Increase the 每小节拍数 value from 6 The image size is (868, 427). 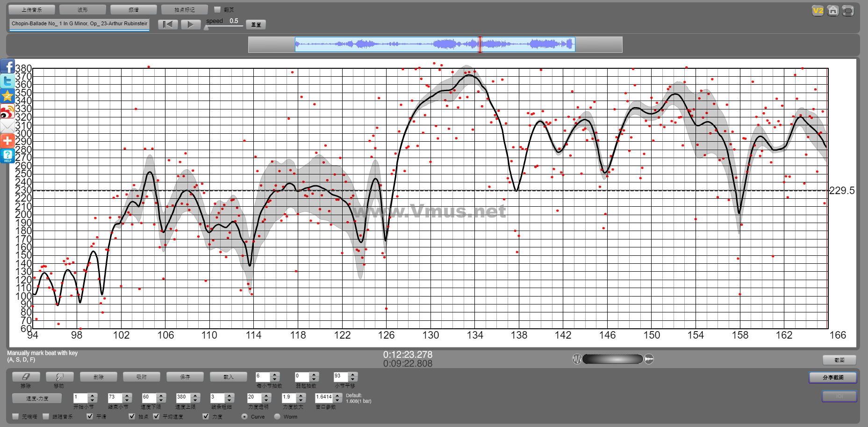pyautogui.click(x=275, y=374)
